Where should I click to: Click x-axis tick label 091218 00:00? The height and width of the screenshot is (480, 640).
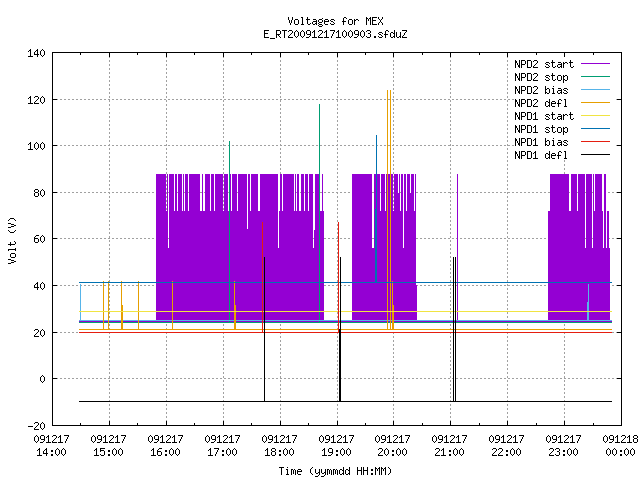pos(620,446)
